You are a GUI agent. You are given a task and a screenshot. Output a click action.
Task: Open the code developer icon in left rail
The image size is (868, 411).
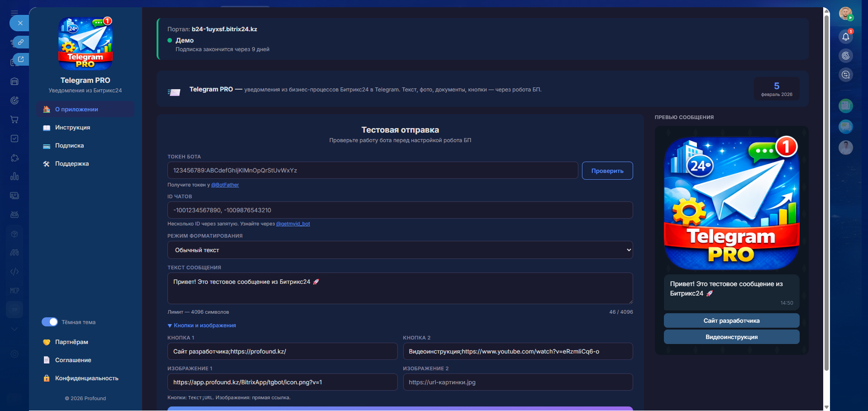click(x=14, y=272)
